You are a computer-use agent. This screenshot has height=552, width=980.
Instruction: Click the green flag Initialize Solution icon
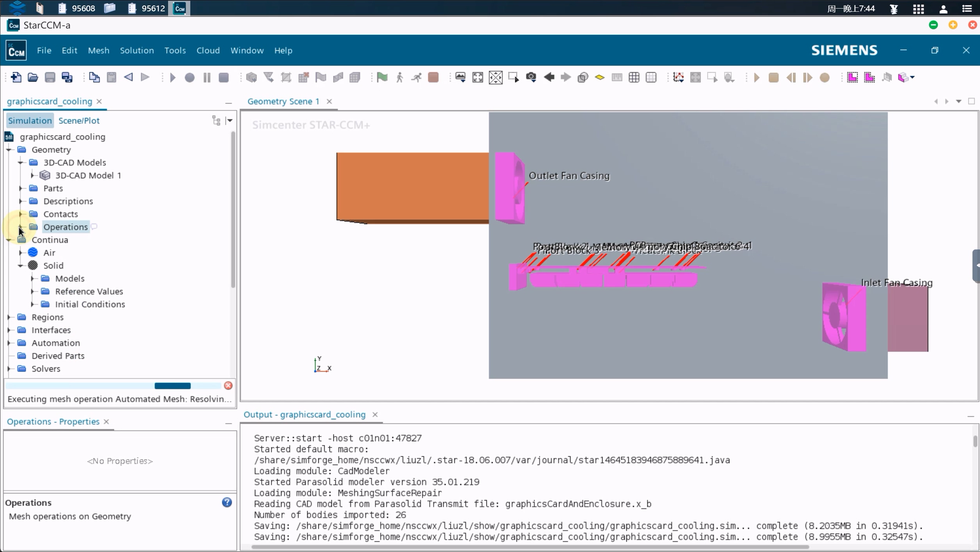tap(382, 77)
